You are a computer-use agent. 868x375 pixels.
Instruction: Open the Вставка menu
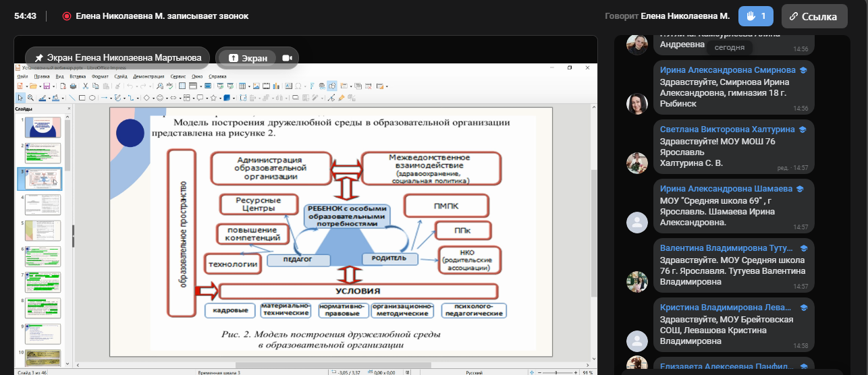pos(78,77)
